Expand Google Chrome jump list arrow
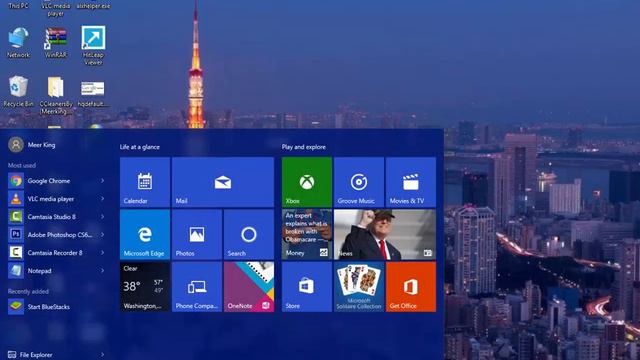 point(102,181)
